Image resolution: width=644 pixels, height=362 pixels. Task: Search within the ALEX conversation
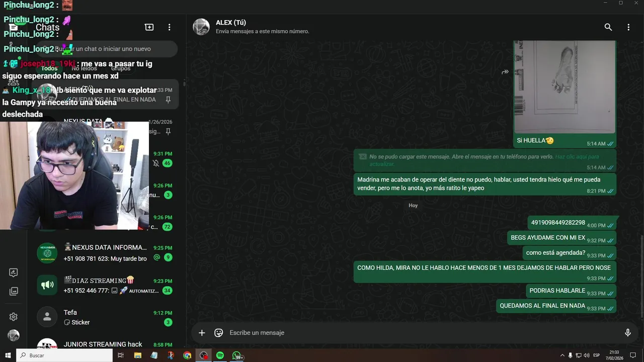click(x=608, y=27)
